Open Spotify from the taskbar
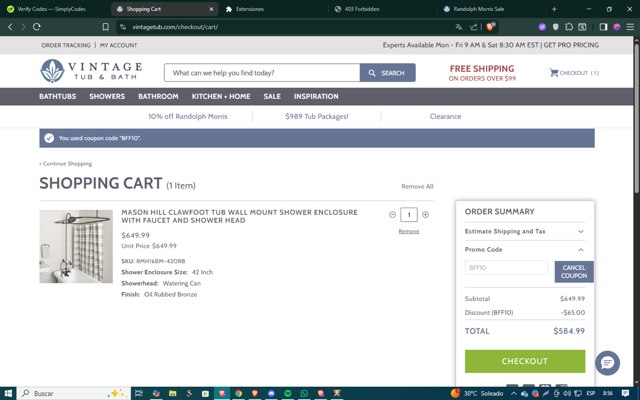Screen dimensions: 640x400 point(288,393)
